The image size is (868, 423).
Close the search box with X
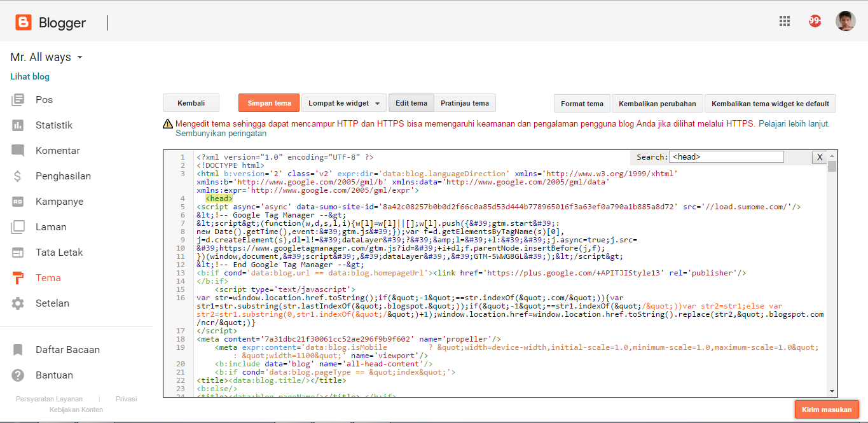[x=820, y=157]
